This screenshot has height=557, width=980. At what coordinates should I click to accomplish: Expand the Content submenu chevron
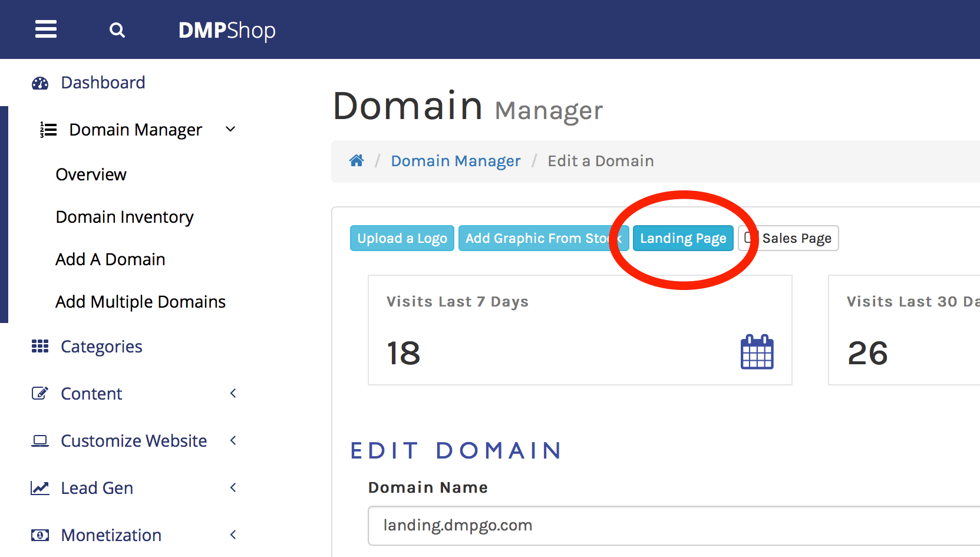coord(233,394)
